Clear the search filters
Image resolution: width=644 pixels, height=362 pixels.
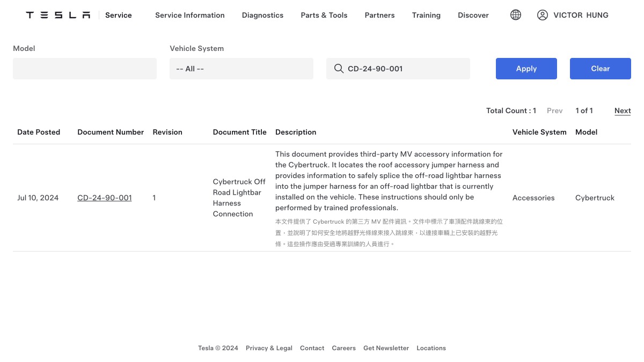point(601,69)
